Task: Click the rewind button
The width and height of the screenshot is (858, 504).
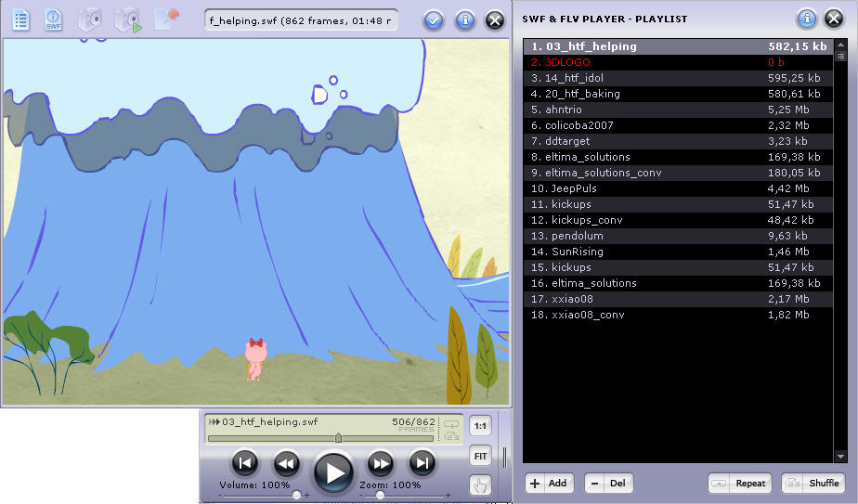Action: [286, 463]
